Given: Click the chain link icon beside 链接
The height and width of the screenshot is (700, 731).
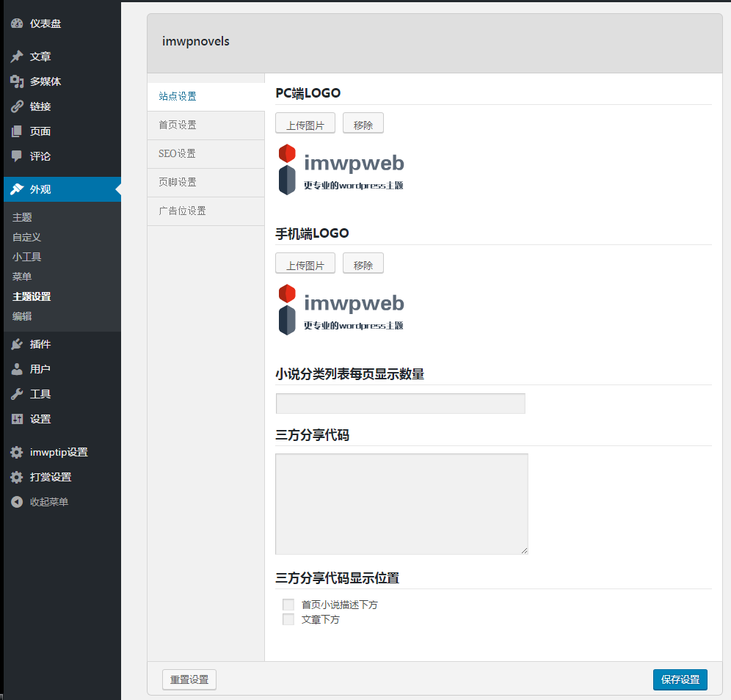Looking at the screenshot, I should (17, 106).
